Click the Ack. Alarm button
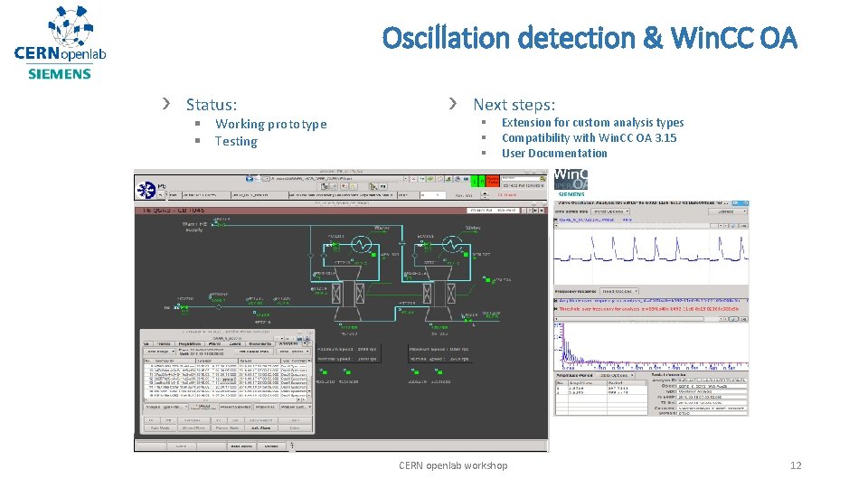 click(260, 427)
